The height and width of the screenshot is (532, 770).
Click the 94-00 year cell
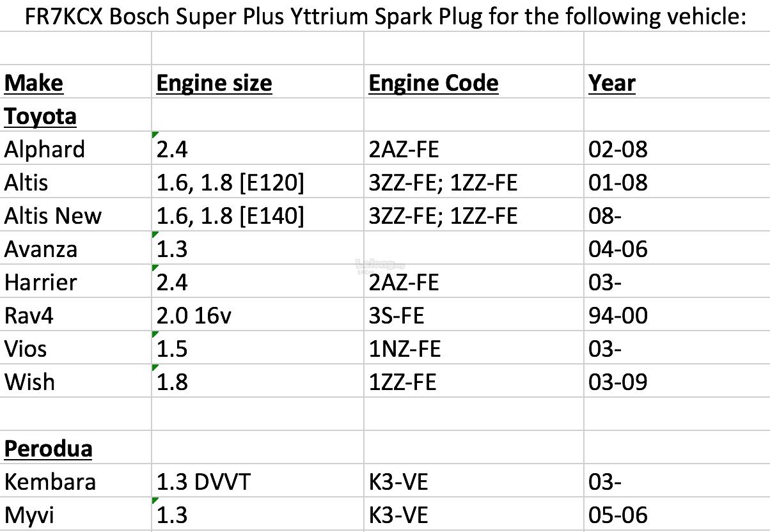pos(618,316)
